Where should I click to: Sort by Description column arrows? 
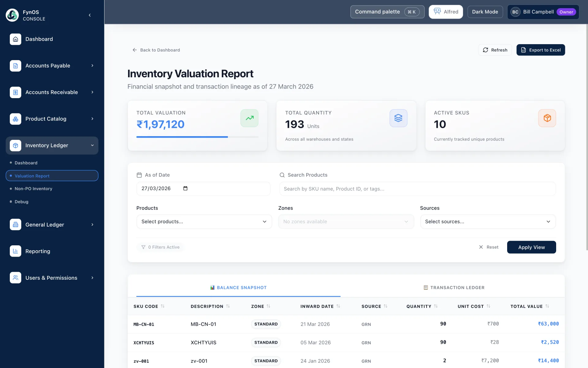tap(228, 306)
